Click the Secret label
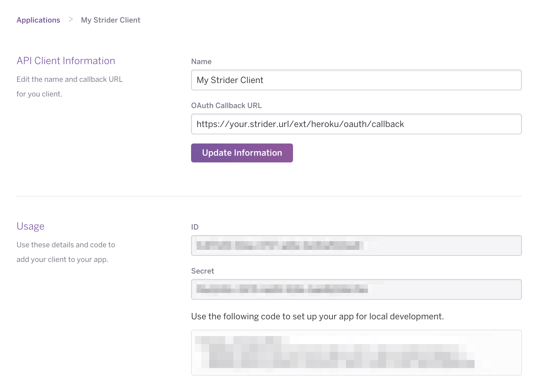The image size is (539, 392). pos(202,271)
